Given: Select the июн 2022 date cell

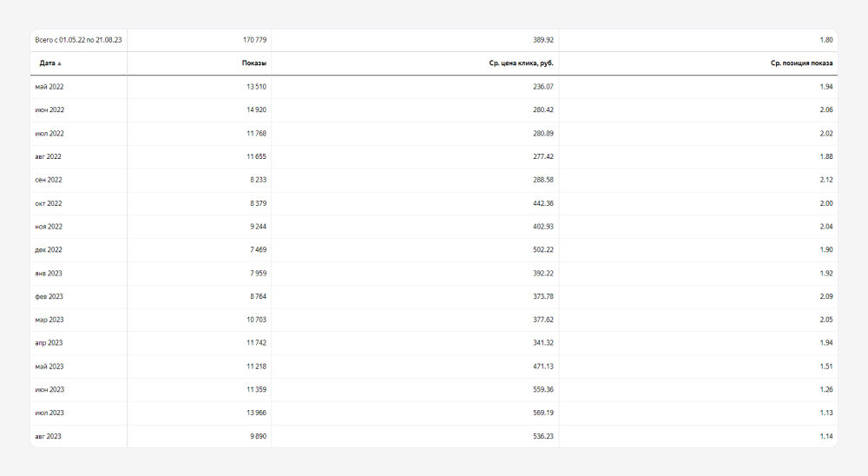Looking at the screenshot, I should pyautogui.click(x=49, y=110).
